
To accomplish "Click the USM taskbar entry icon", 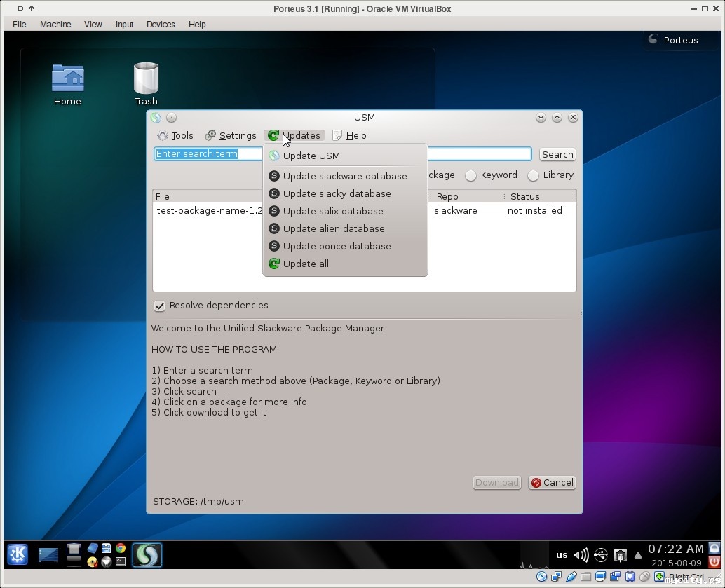I will click(147, 555).
